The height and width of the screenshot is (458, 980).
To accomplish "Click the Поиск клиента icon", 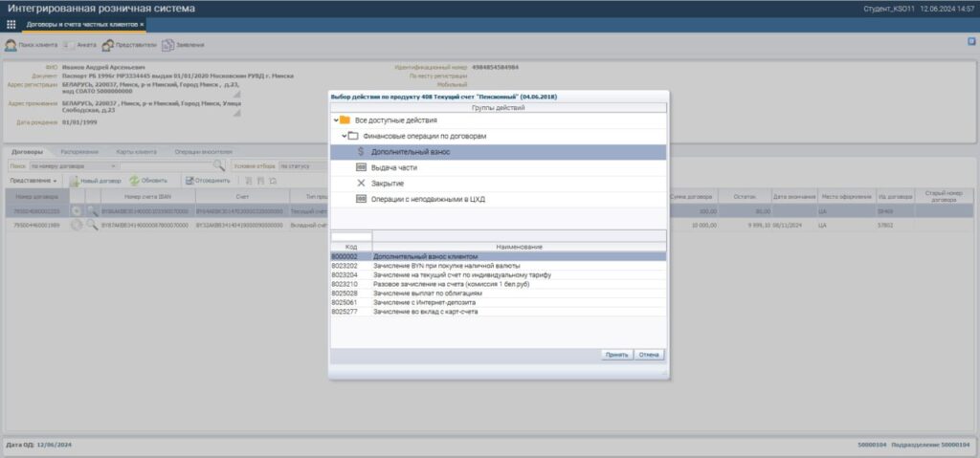I will click(11, 45).
